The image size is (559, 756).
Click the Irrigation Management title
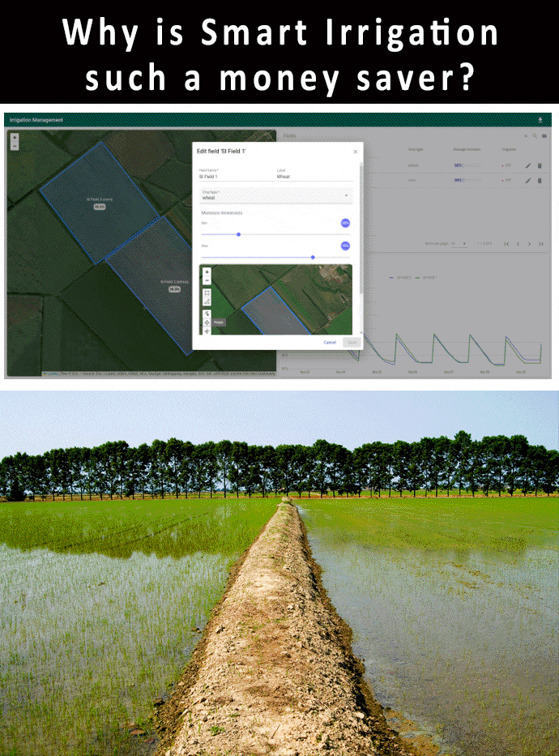[x=36, y=120]
